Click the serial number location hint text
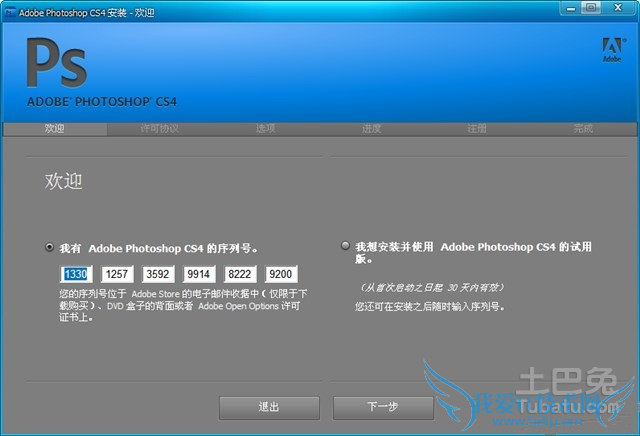The image size is (640, 436). point(183,305)
